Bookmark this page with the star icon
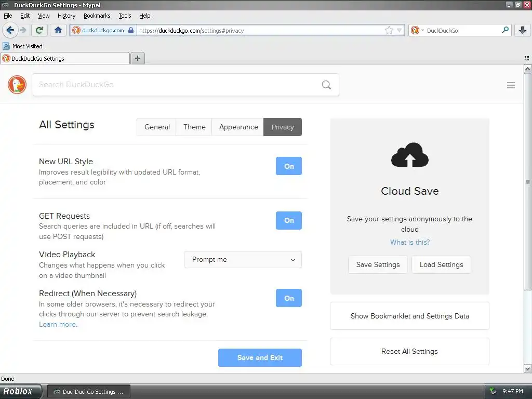This screenshot has width=532, height=399. [x=389, y=31]
